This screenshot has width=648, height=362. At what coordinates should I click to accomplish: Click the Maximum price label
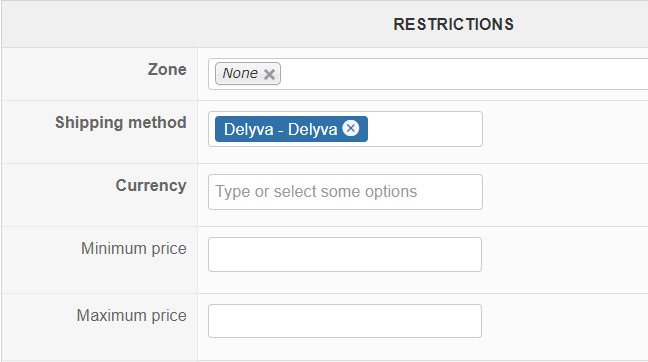(x=131, y=316)
